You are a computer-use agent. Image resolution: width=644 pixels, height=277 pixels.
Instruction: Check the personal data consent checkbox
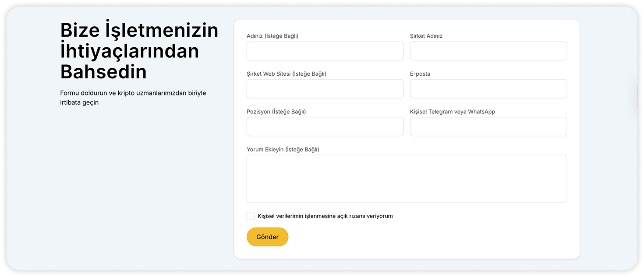pos(251,216)
